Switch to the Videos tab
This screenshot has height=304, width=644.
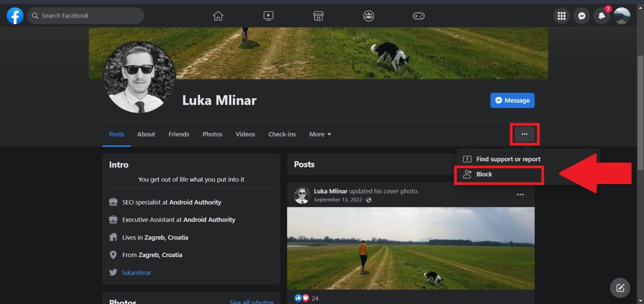pyautogui.click(x=245, y=134)
